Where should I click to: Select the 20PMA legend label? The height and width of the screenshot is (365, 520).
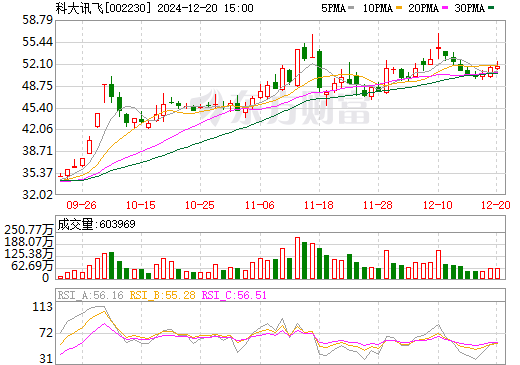coord(423,8)
